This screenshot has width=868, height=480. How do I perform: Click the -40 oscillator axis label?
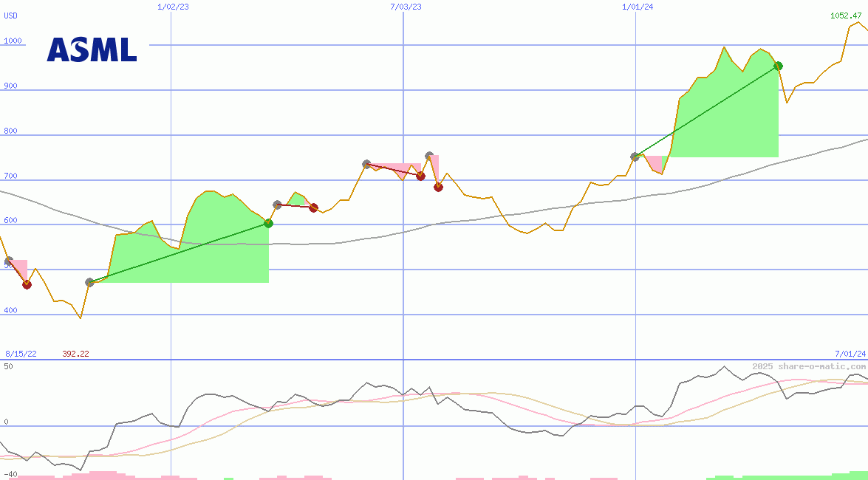pos(10,475)
